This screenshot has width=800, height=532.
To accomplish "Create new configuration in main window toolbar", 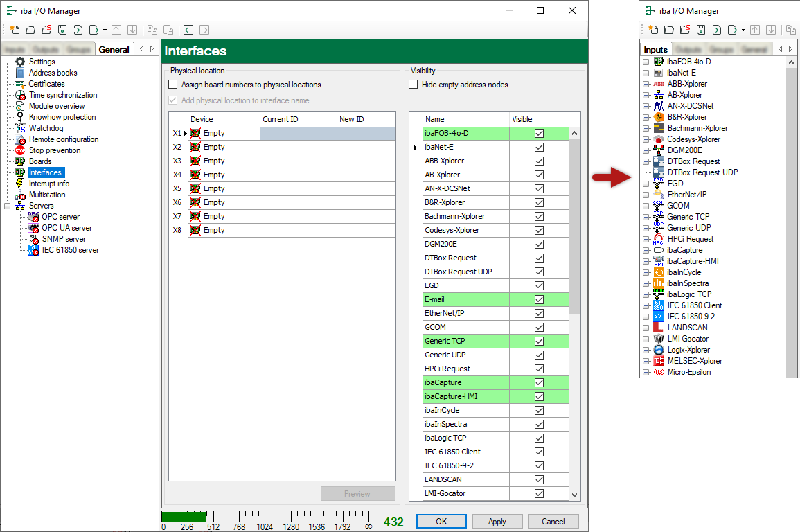I will pos(15,30).
